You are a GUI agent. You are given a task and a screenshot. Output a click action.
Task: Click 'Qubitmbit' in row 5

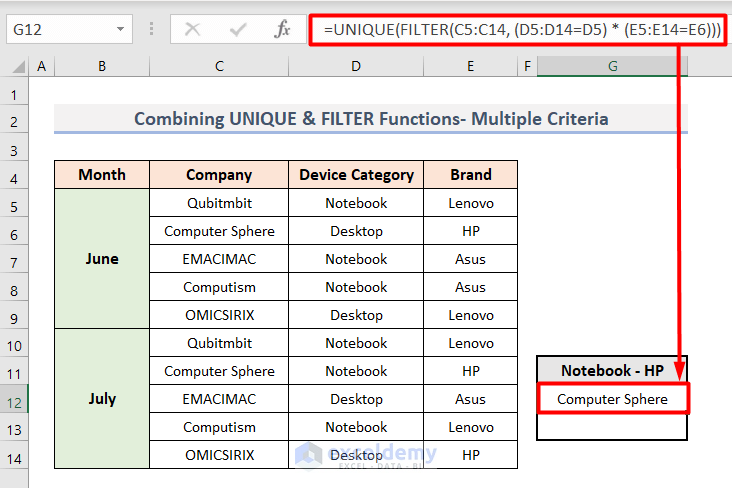(219, 203)
